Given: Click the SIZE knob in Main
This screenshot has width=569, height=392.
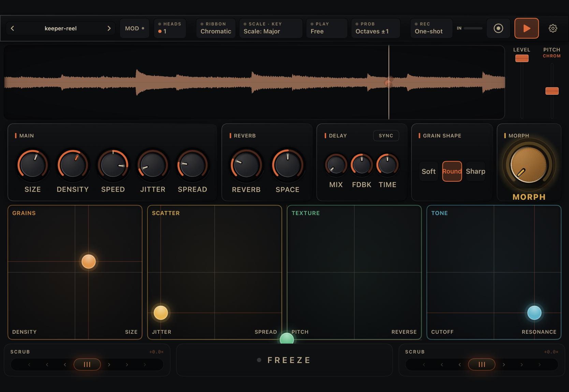Looking at the screenshot, I should (33, 165).
